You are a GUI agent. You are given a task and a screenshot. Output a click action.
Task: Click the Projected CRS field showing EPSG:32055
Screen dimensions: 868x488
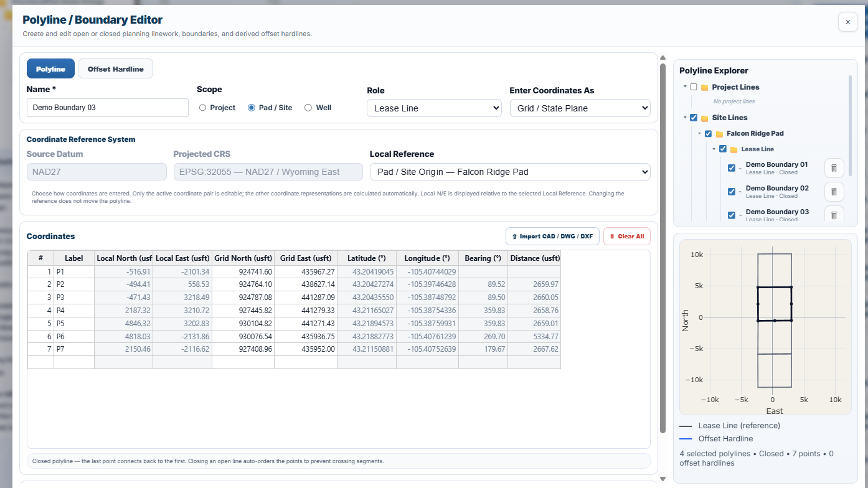pos(268,172)
